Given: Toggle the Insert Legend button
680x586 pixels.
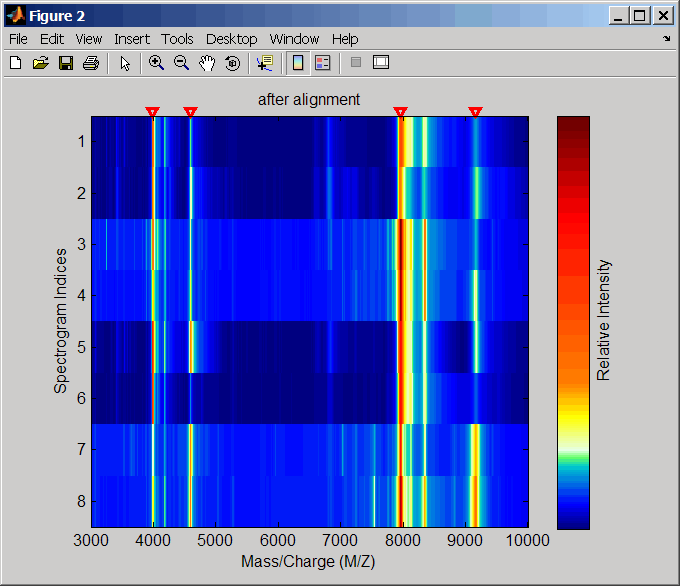Looking at the screenshot, I should coord(322,63).
